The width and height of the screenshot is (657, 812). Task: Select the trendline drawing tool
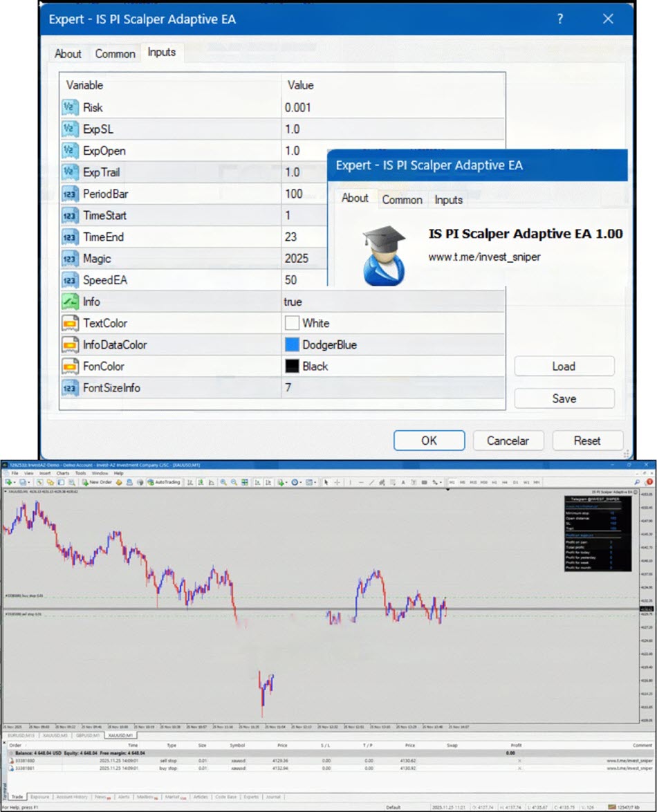pos(371,482)
